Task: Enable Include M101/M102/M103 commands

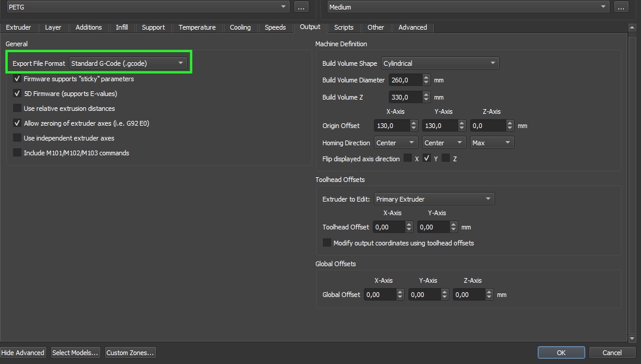Action: (17, 153)
